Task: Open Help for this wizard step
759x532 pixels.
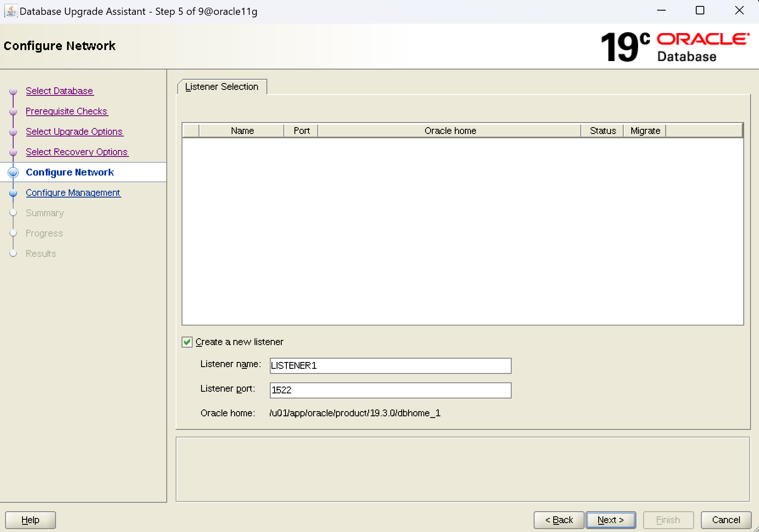Action: pyautogui.click(x=30, y=520)
